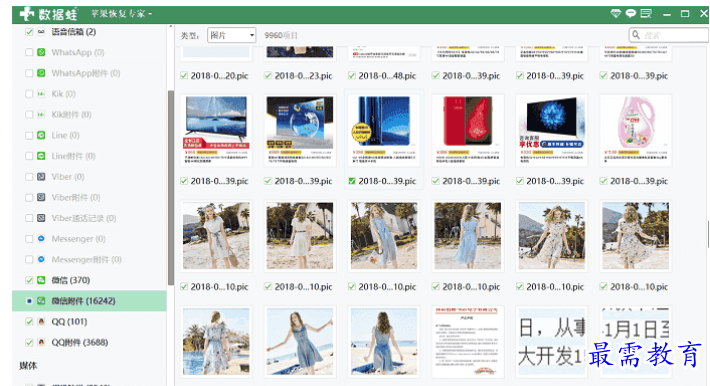
Task: Tick the Viber通话记录 (0) checkbox
Action: point(29,218)
